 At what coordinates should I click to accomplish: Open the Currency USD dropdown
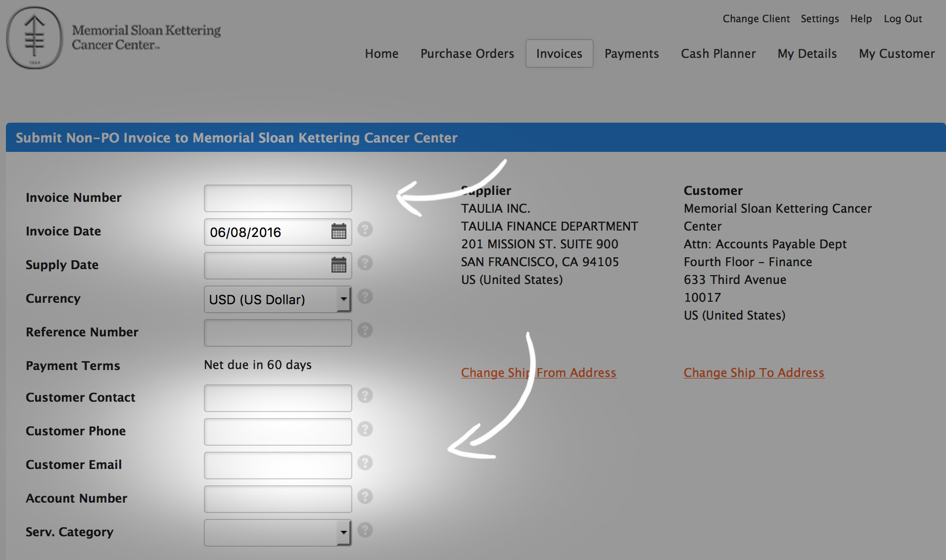pyautogui.click(x=278, y=299)
